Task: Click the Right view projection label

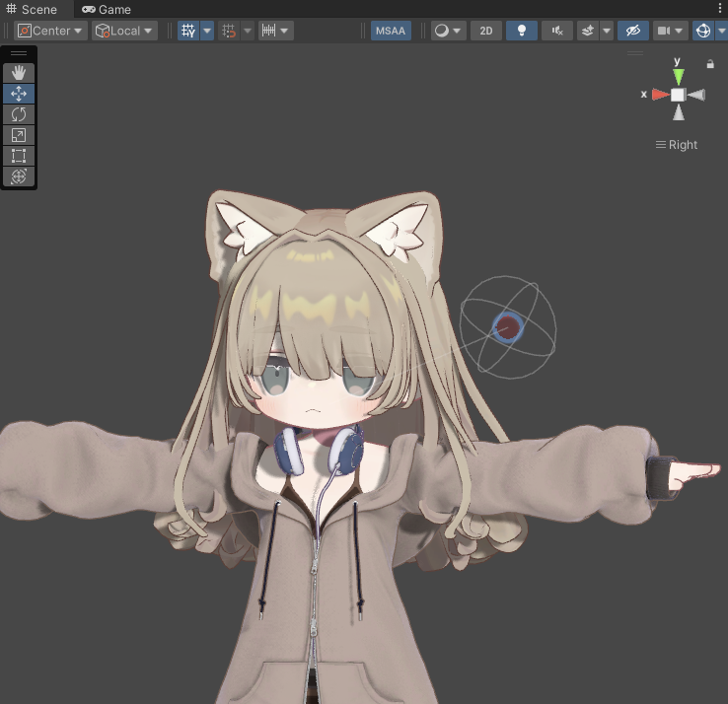Action: (x=677, y=145)
